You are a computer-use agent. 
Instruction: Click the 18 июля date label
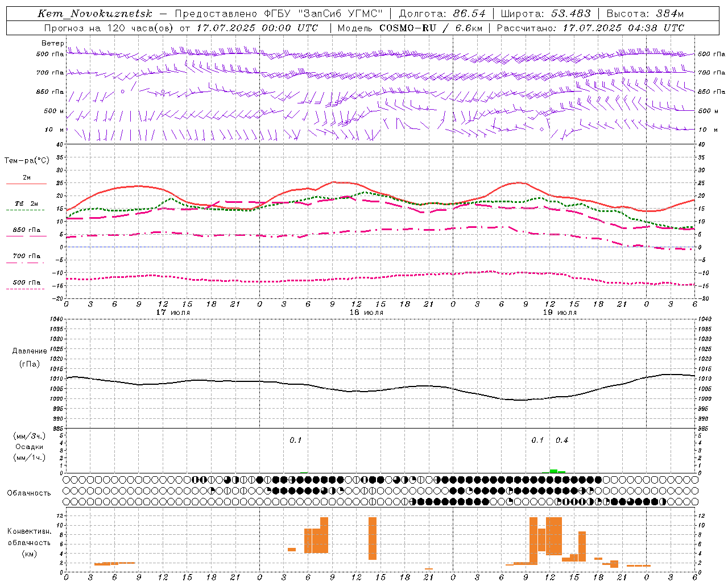pyautogui.click(x=366, y=313)
